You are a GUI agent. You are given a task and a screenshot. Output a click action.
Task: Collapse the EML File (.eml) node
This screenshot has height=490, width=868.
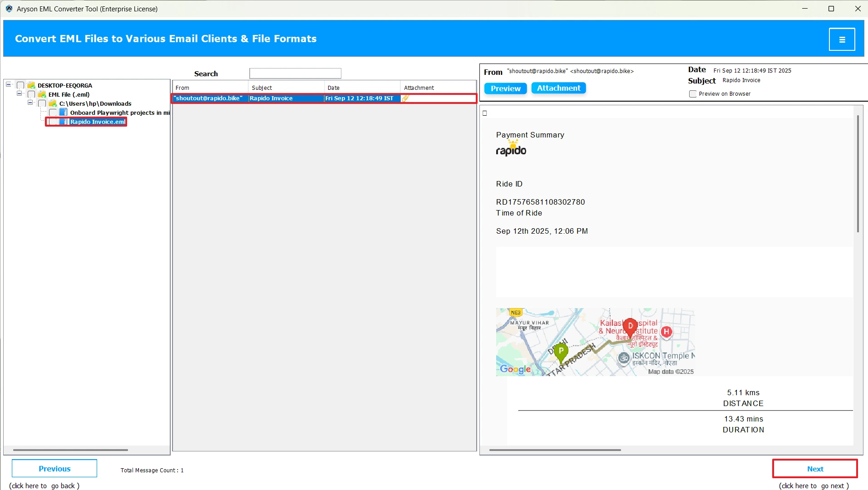point(19,93)
